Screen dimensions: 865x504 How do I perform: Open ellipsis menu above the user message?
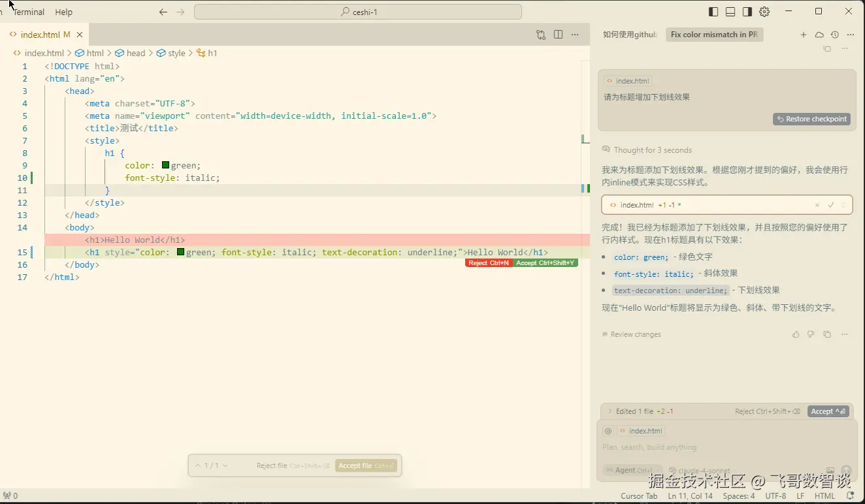point(845,49)
